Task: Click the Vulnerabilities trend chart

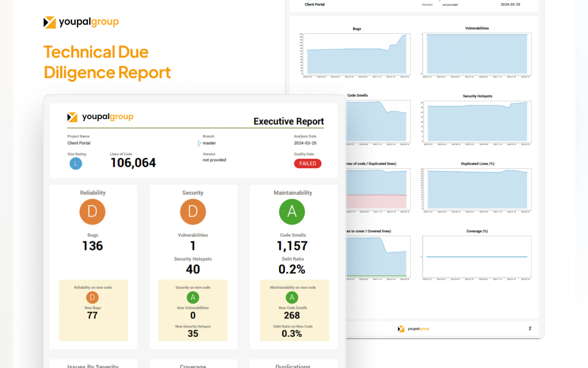Action: (x=477, y=54)
